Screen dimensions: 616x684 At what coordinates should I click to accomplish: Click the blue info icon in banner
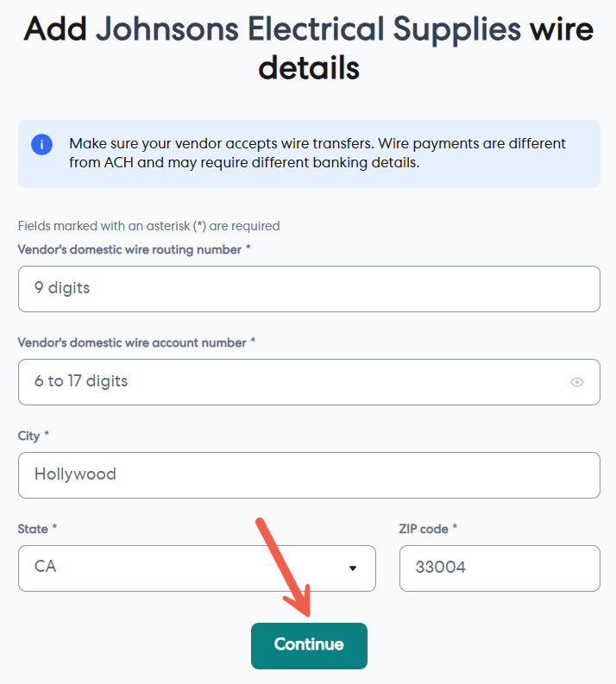[x=41, y=144]
